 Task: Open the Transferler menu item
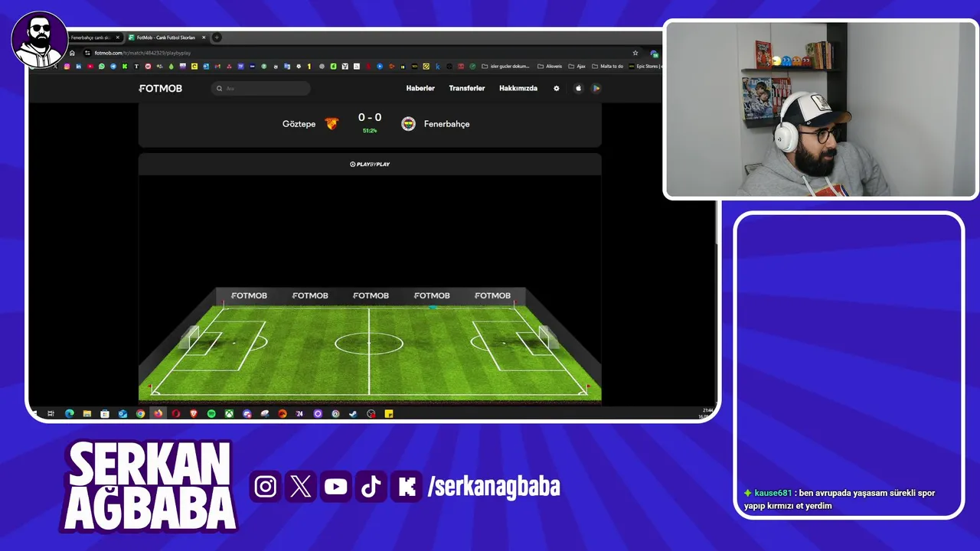[467, 88]
